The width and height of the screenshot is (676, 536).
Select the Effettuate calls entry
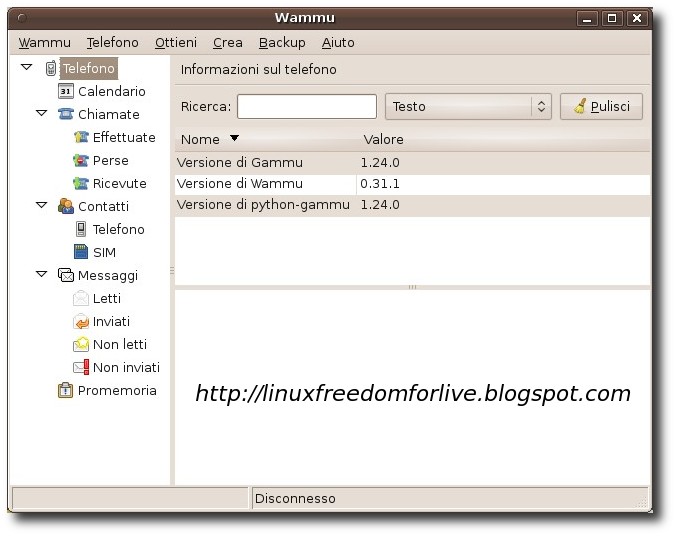124,137
